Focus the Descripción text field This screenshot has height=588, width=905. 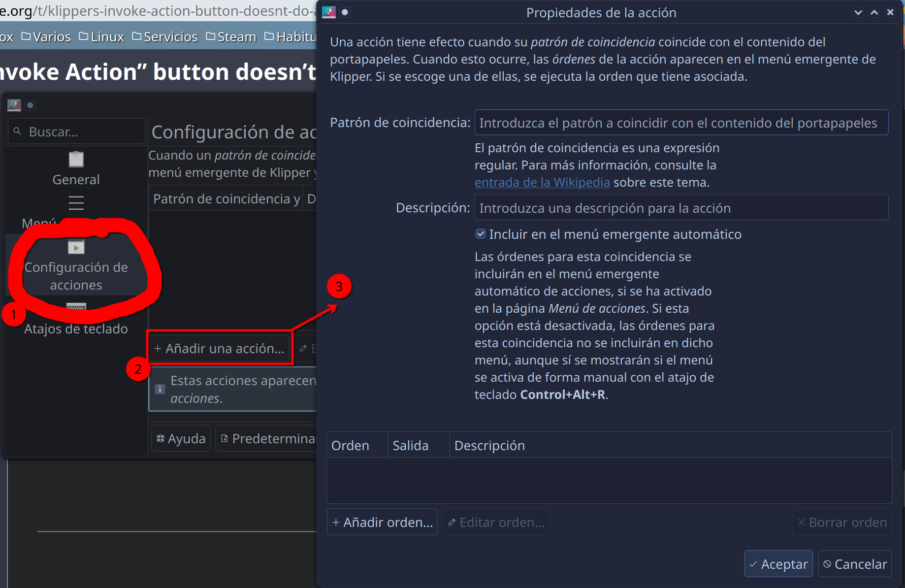(x=681, y=208)
